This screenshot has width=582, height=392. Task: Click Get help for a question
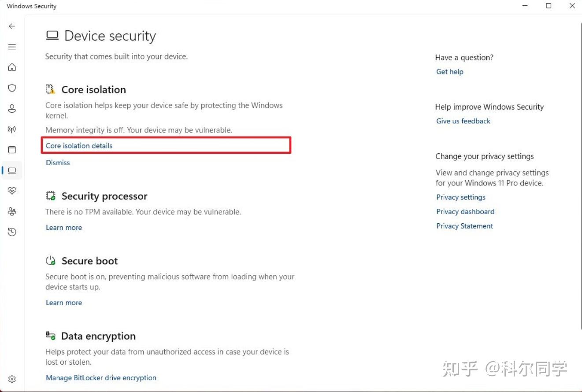coord(449,71)
